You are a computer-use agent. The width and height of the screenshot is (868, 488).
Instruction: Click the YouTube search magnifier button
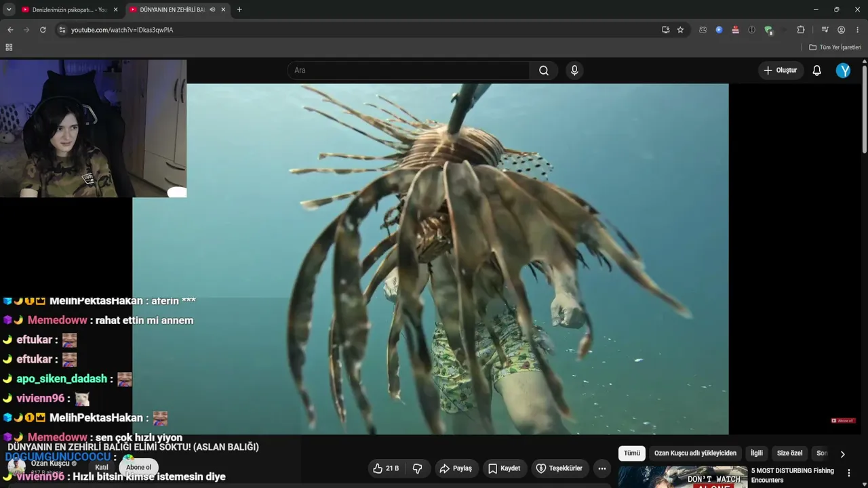[544, 70]
